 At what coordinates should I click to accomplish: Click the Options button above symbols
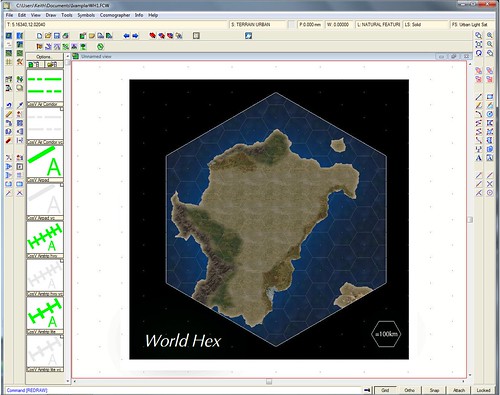coord(44,57)
